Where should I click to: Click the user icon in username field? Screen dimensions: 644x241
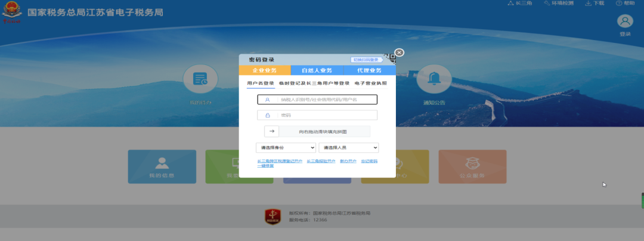(267, 100)
